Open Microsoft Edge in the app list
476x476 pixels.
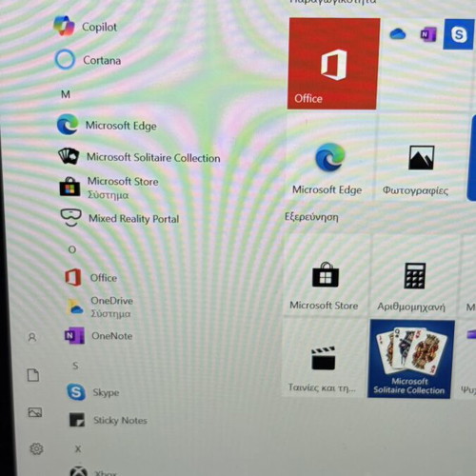107,125
